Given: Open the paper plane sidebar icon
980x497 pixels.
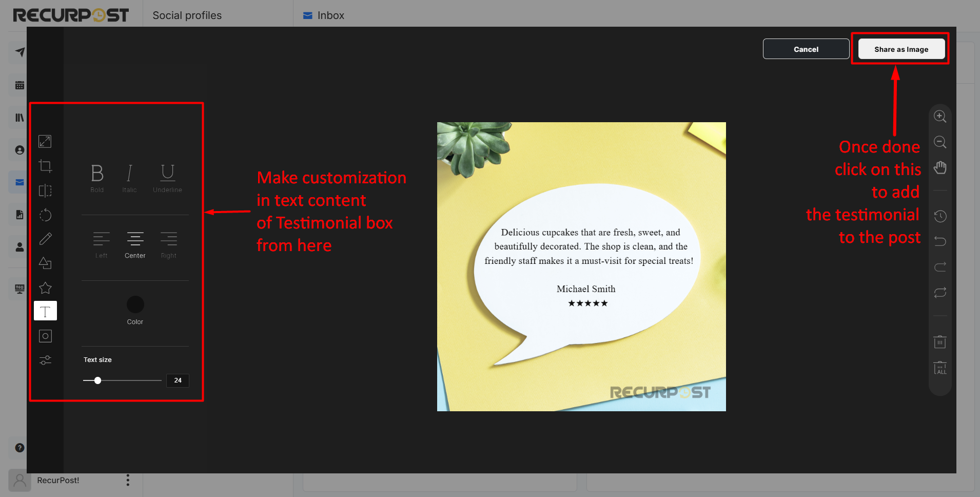Looking at the screenshot, I should tap(19, 52).
